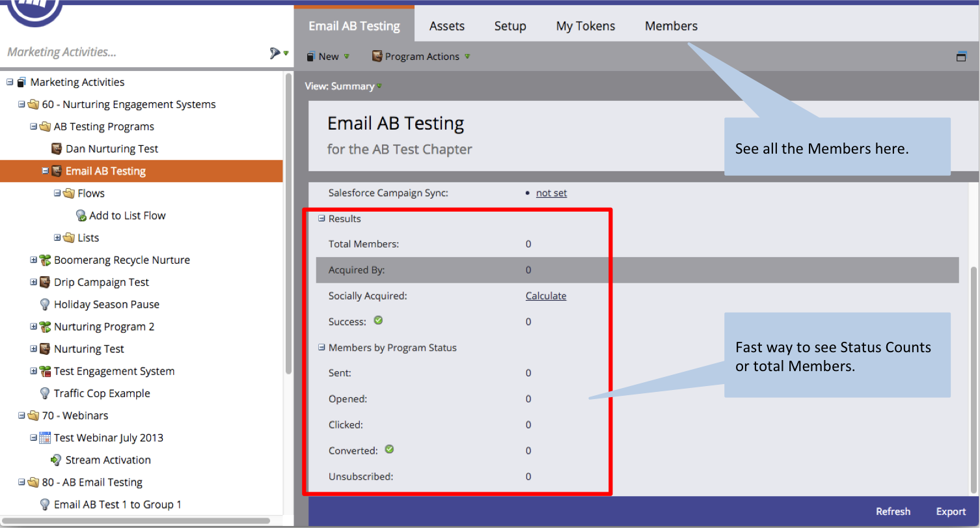Switch to the Members tab
Screen dimensions: 980x528
[671, 26]
